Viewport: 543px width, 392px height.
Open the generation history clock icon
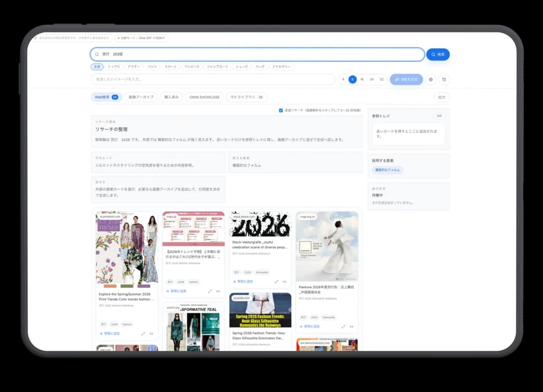coord(444,79)
